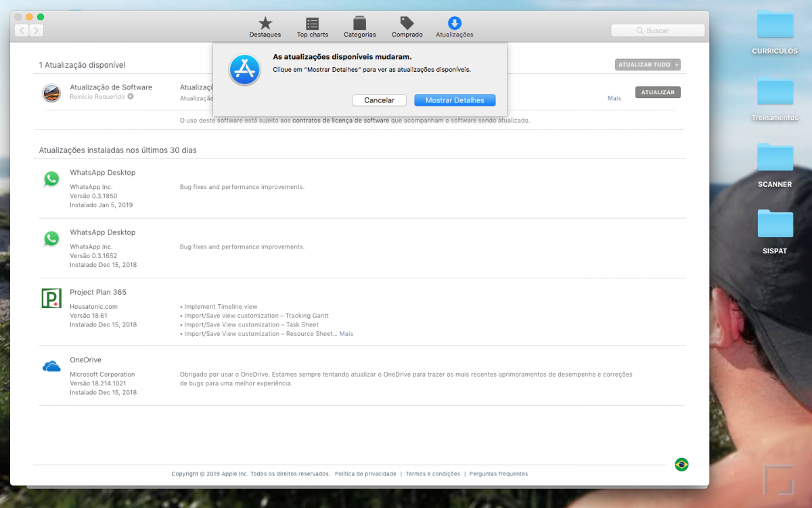Expand Mais in Project Plan 365 notes
The height and width of the screenshot is (508, 812).
(x=346, y=334)
